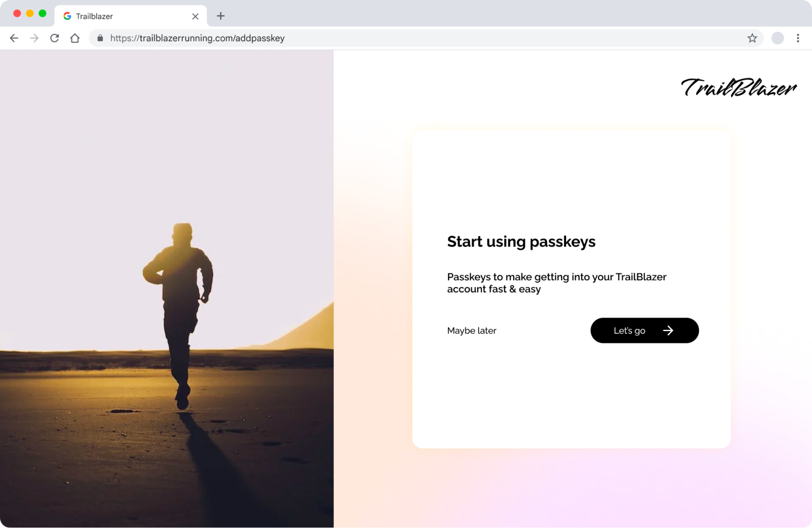The image size is (812, 528).
Task: Click the Let's go button
Action: (644, 330)
